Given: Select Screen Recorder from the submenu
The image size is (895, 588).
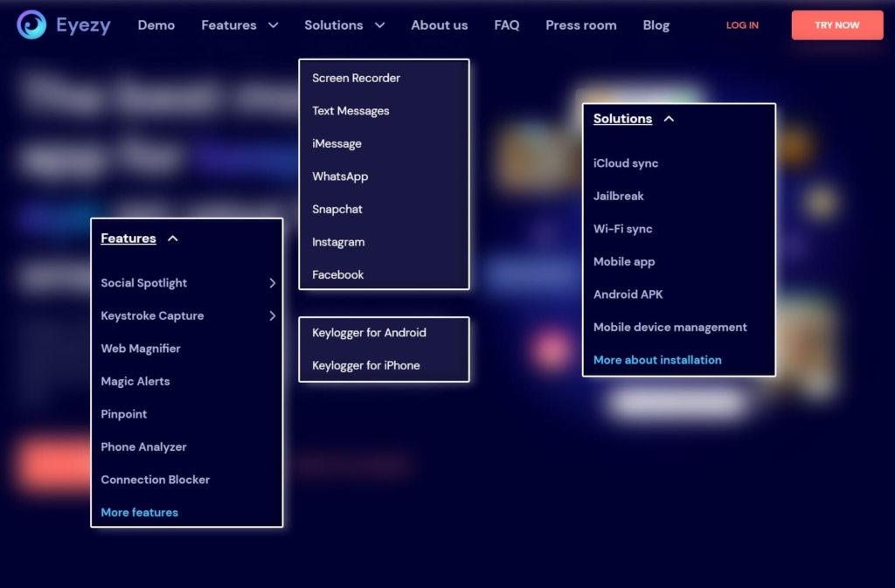Looking at the screenshot, I should click(x=356, y=78).
